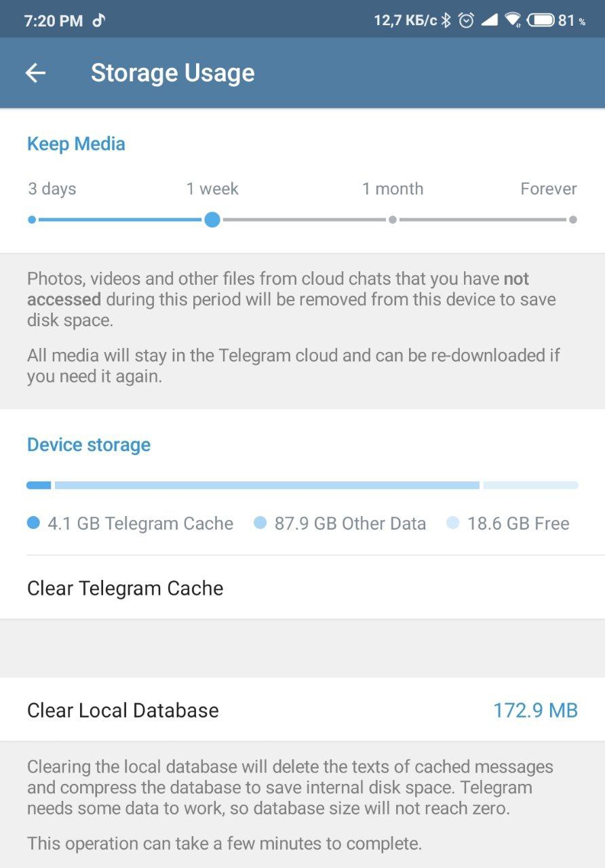Clear Telegram Cache
The width and height of the screenshot is (605, 868).
click(125, 588)
